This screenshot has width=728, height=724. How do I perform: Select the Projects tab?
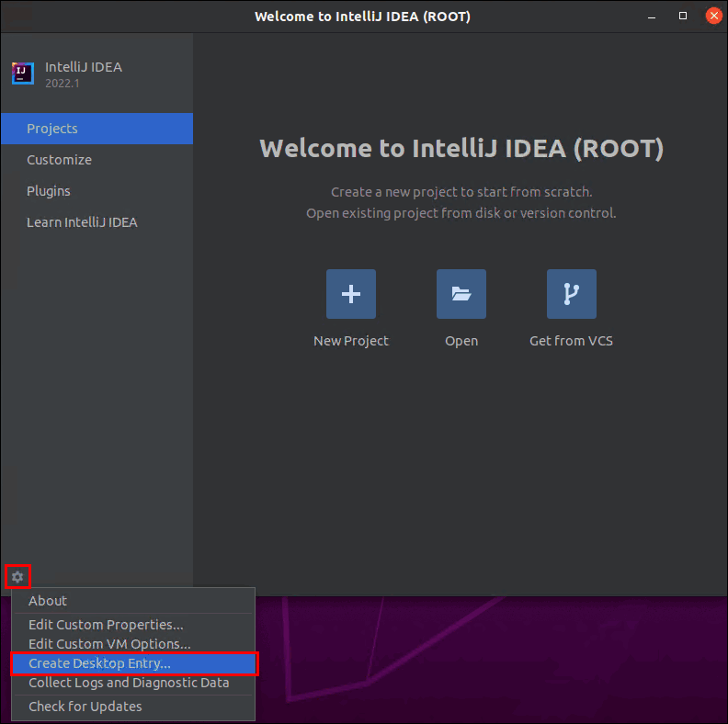tap(97, 129)
